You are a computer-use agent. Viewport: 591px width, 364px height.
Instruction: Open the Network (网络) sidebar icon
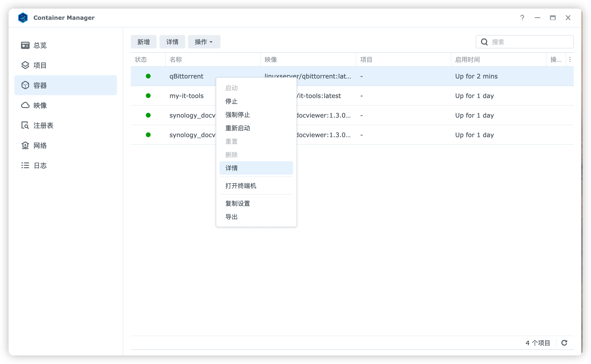tap(25, 146)
